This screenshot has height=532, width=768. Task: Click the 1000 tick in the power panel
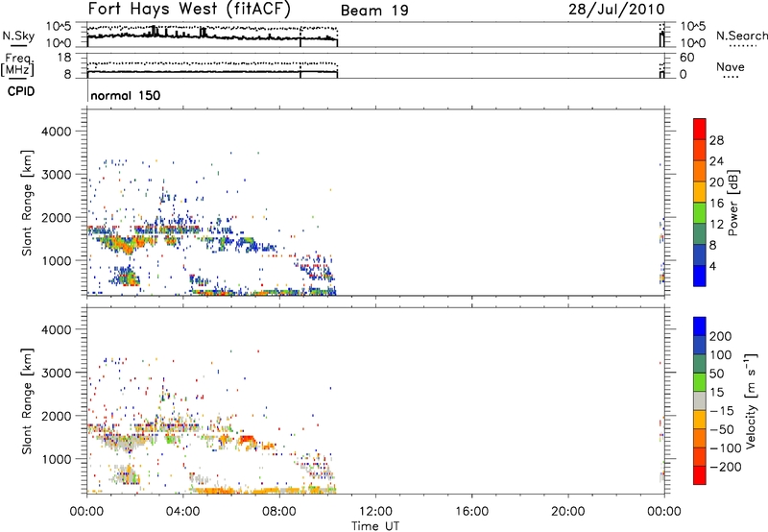56,260
